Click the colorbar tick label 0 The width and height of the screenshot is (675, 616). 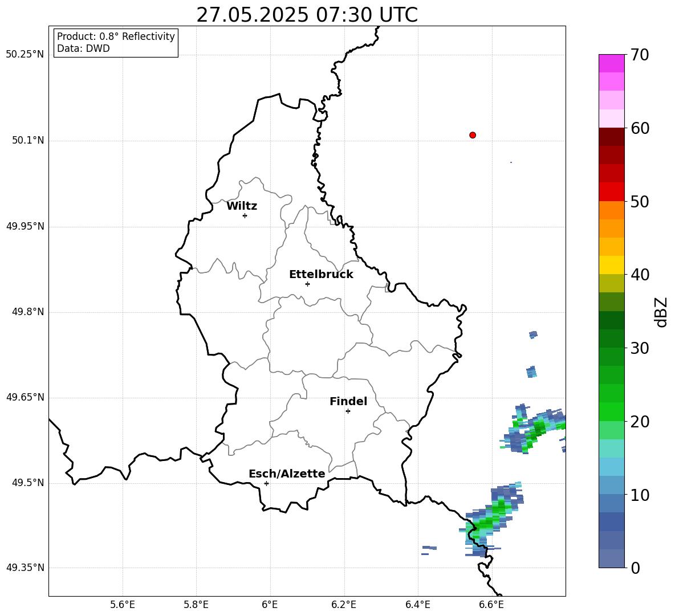pyautogui.click(x=636, y=568)
